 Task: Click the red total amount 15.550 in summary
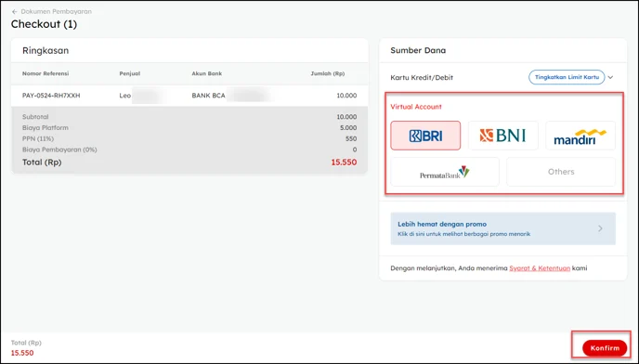(x=344, y=162)
